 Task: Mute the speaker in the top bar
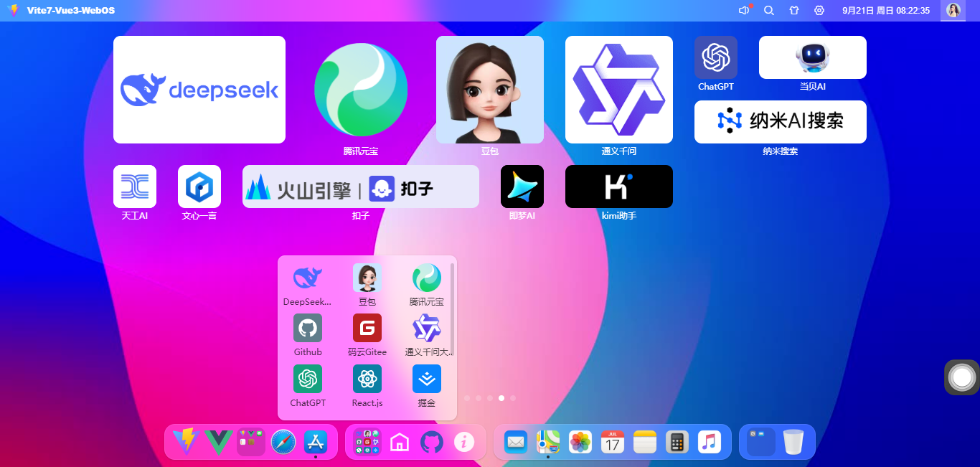(x=744, y=10)
